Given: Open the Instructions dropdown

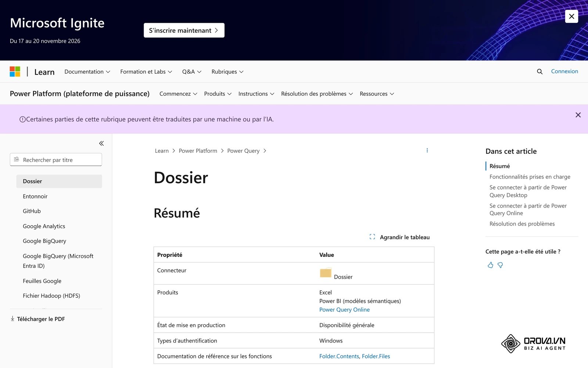Looking at the screenshot, I should tap(256, 94).
